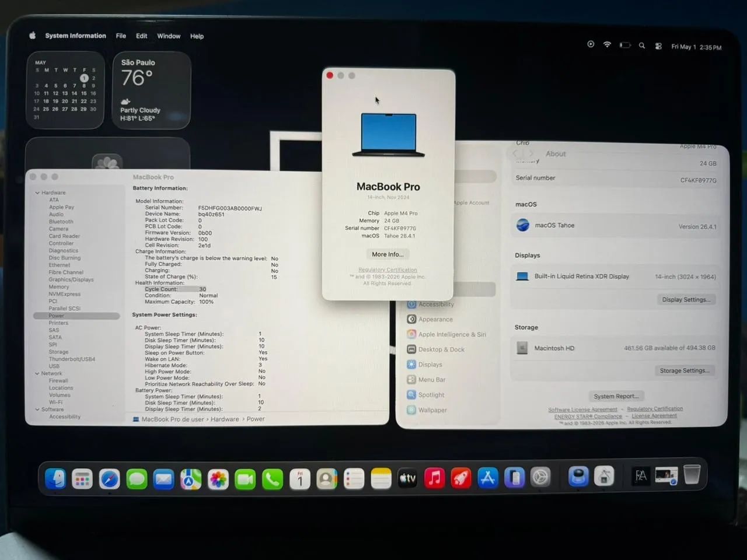Open the App Store in Dock
The height and width of the screenshot is (560, 747).
488,478
